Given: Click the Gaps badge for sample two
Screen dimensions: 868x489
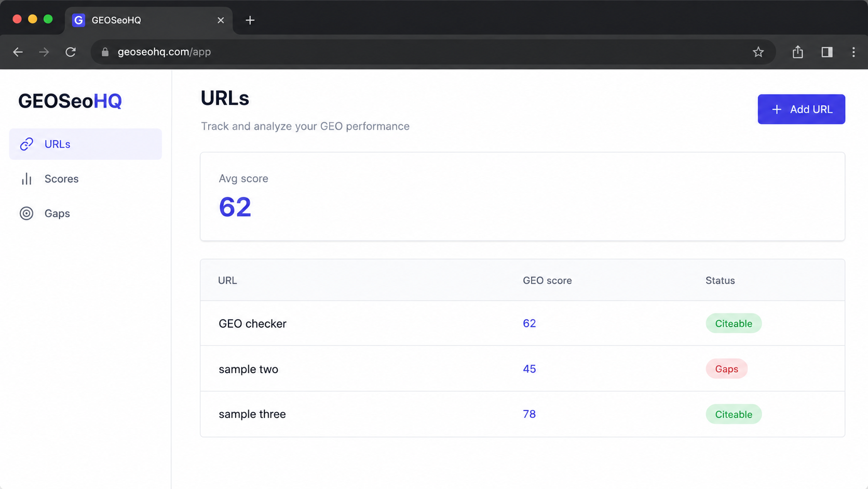Looking at the screenshot, I should point(726,368).
